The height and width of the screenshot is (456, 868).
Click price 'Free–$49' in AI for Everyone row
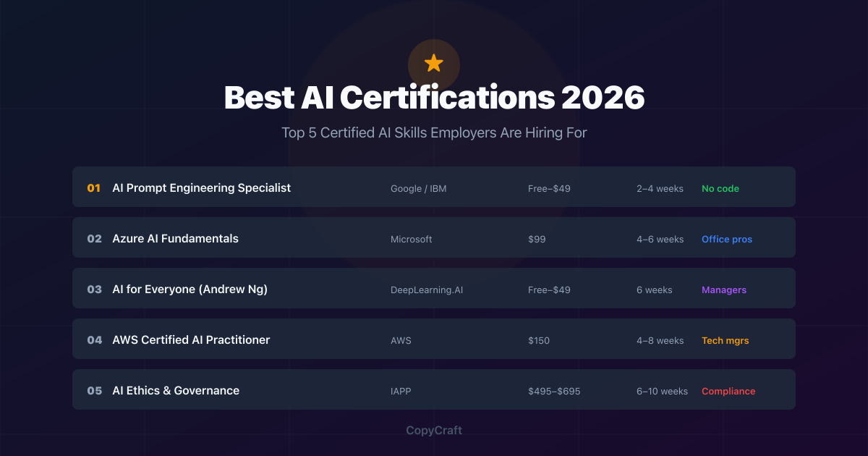[549, 290]
